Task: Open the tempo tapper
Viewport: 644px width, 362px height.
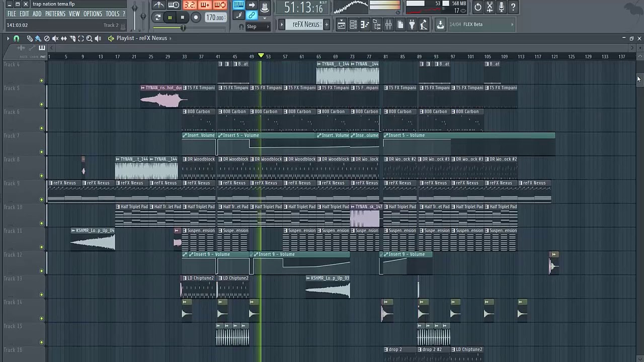Action: click(424, 25)
